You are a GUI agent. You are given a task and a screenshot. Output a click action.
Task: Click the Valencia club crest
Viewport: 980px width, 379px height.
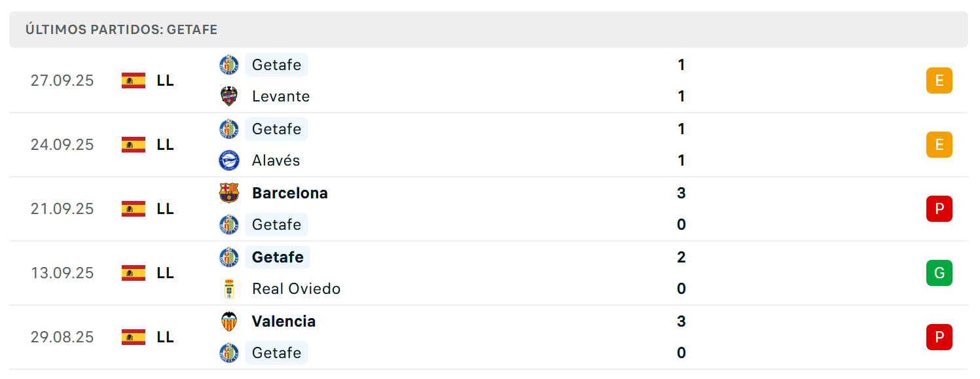(229, 321)
